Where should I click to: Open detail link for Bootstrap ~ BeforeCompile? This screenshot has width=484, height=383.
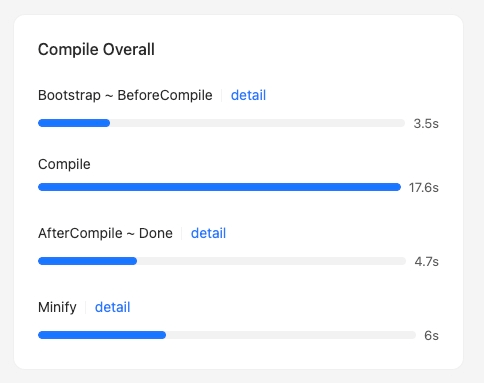coord(248,95)
